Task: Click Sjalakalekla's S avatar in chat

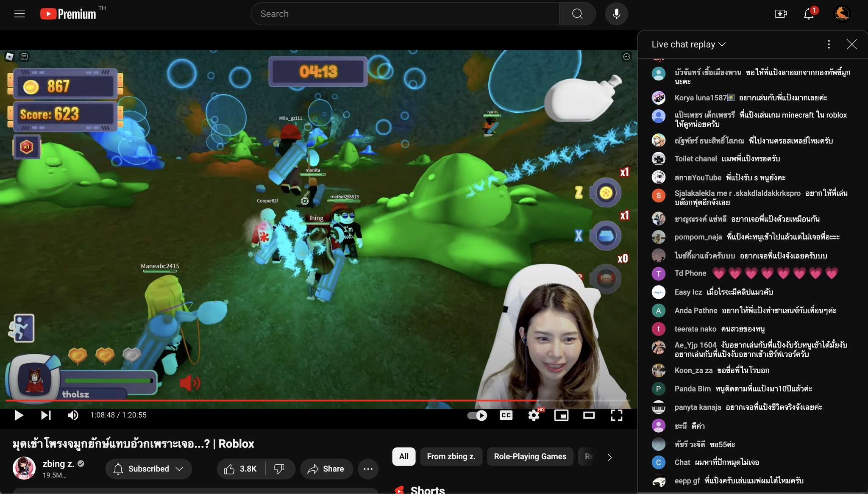Action: point(658,196)
